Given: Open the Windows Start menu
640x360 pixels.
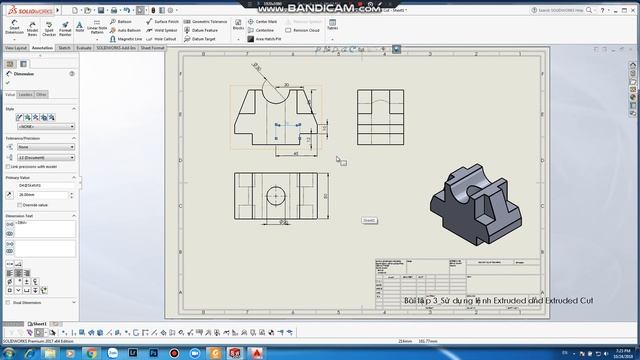Looking at the screenshot, I should [x=9, y=353].
